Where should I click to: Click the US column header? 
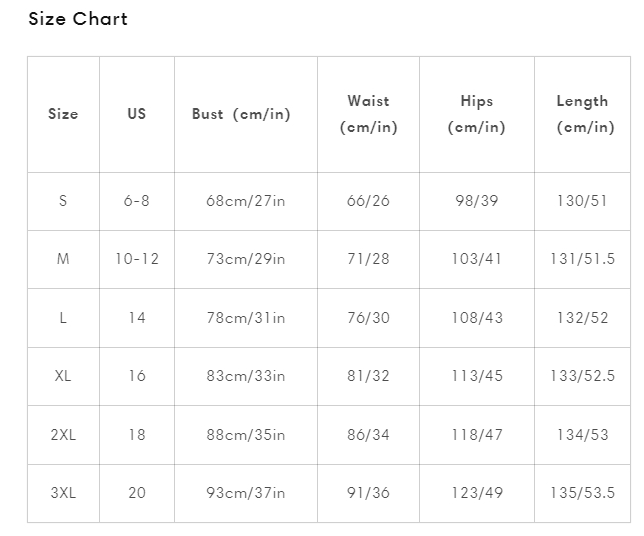[x=137, y=114]
